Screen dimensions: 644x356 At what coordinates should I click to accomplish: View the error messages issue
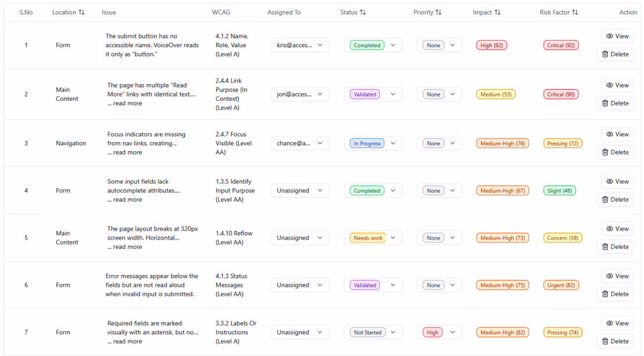click(x=617, y=276)
